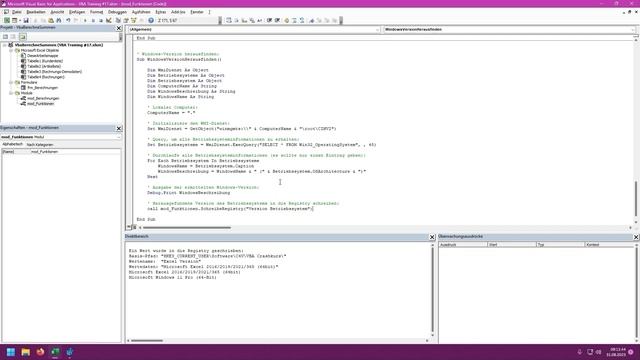Click the Project Explorer toolbar icon
Viewport: 640px width, 360px height.
point(118,20)
